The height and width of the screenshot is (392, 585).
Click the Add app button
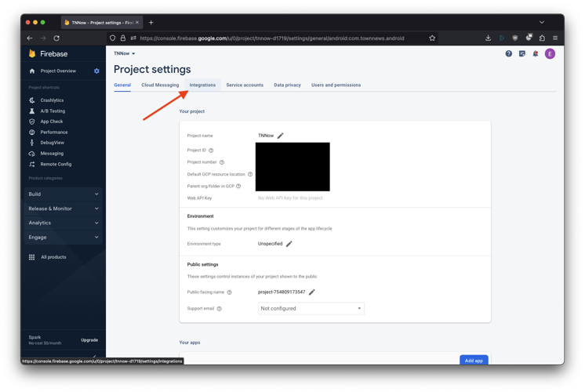point(474,361)
